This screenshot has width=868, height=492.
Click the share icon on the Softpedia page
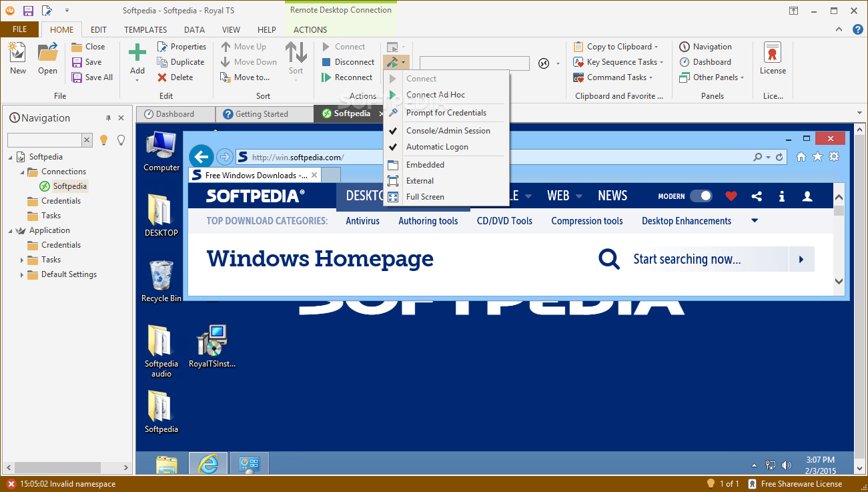pyautogui.click(x=757, y=196)
